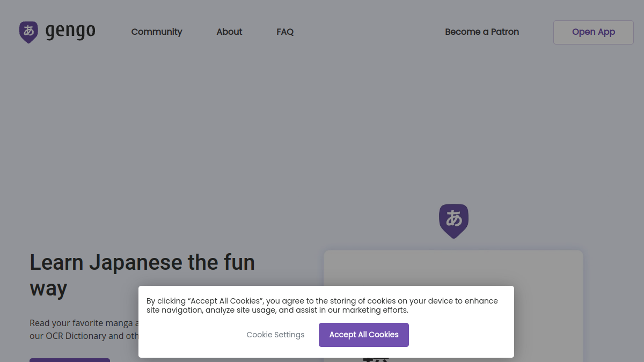Go to the About page
Viewport: 644px width, 362px height.
point(229,32)
